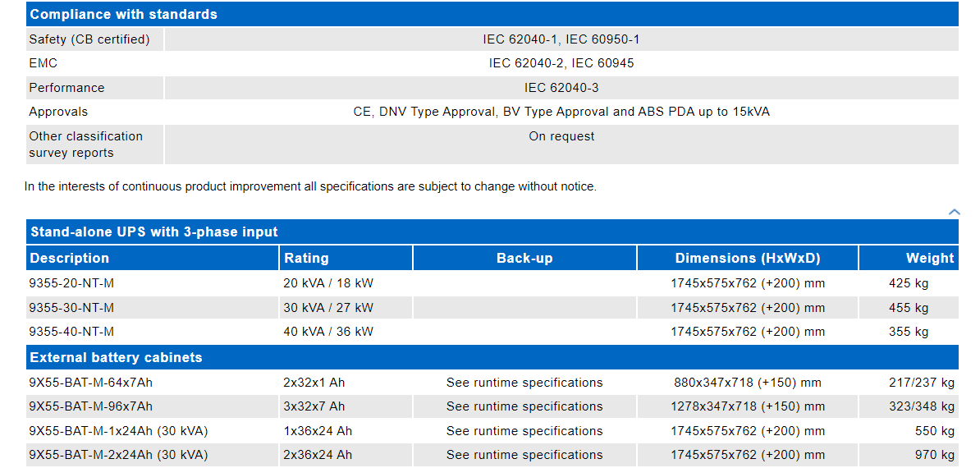
Task: Click the 'Rating' column header
Action: [x=306, y=258]
